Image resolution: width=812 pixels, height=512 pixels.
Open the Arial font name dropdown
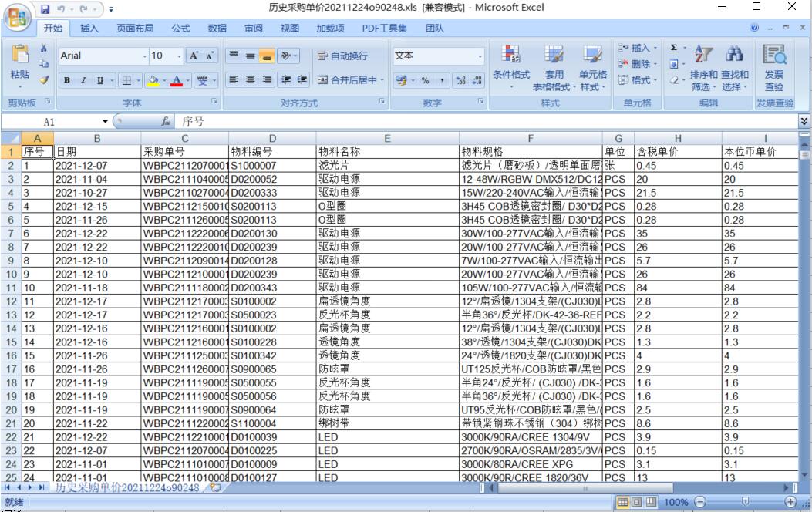tap(143, 56)
